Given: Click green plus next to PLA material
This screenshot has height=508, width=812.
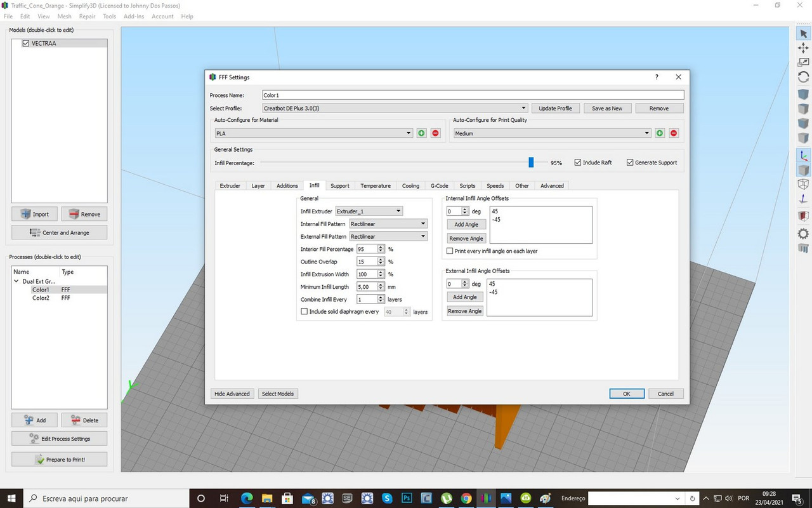Looking at the screenshot, I should click(x=421, y=133).
